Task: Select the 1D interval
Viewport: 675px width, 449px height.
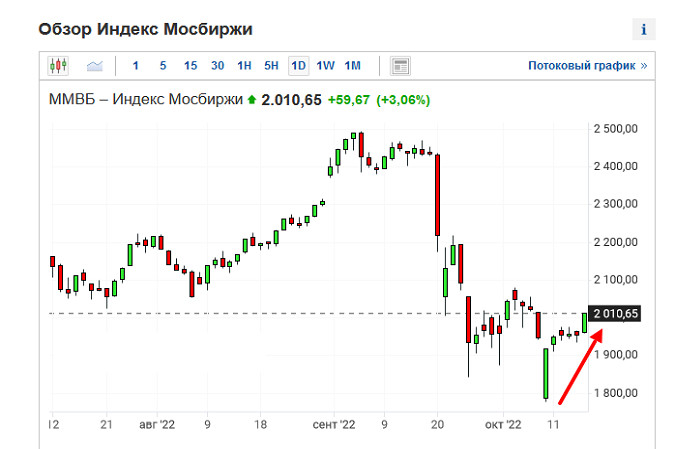Action: pos(298,65)
